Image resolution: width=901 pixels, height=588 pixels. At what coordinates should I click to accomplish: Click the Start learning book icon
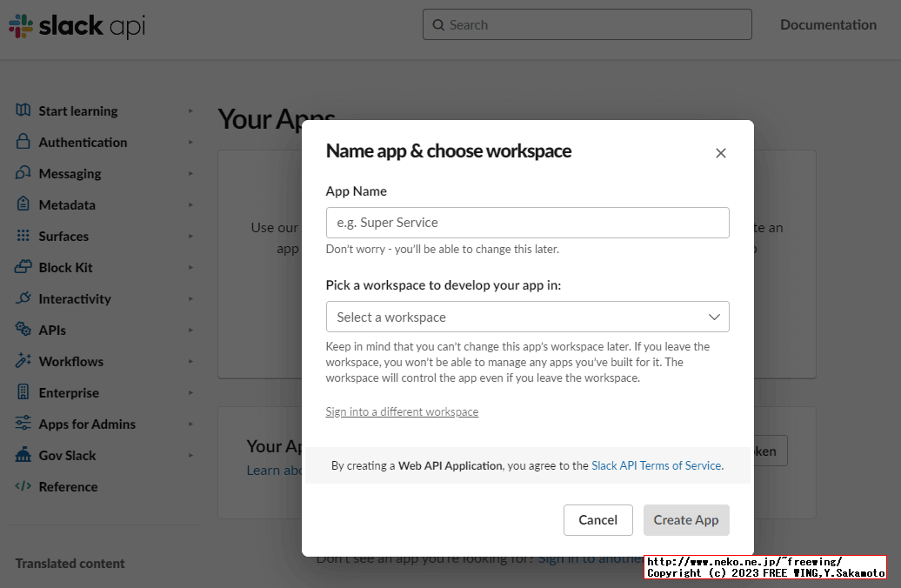coord(23,110)
